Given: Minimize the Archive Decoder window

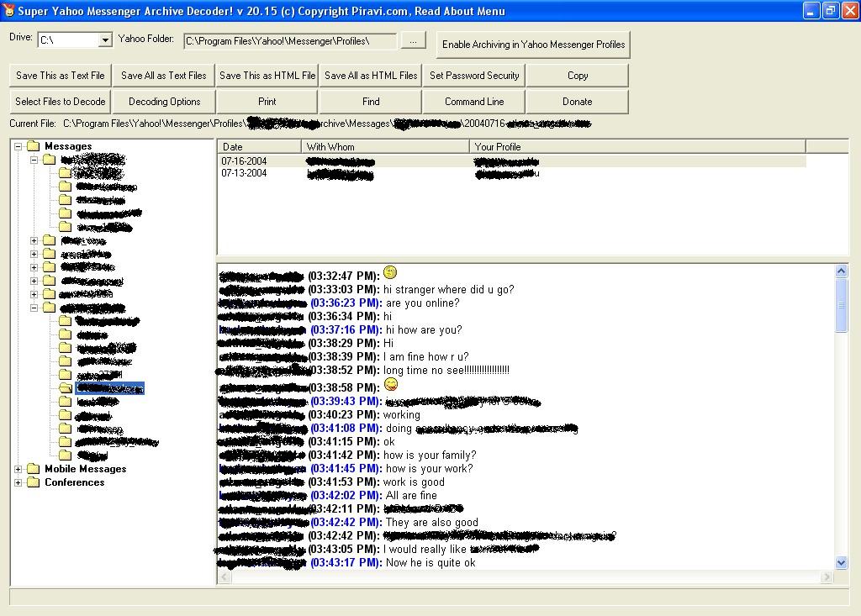Looking at the screenshot, I should point(811,10).
